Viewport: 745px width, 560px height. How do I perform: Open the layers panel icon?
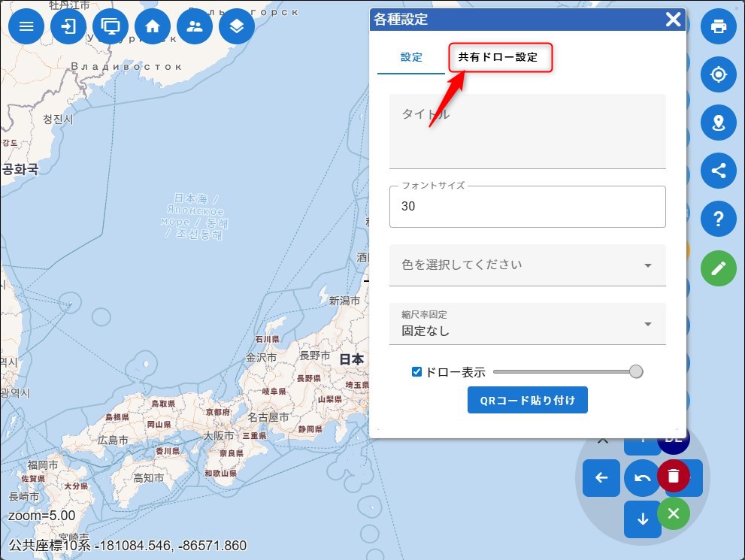[237, 26]
